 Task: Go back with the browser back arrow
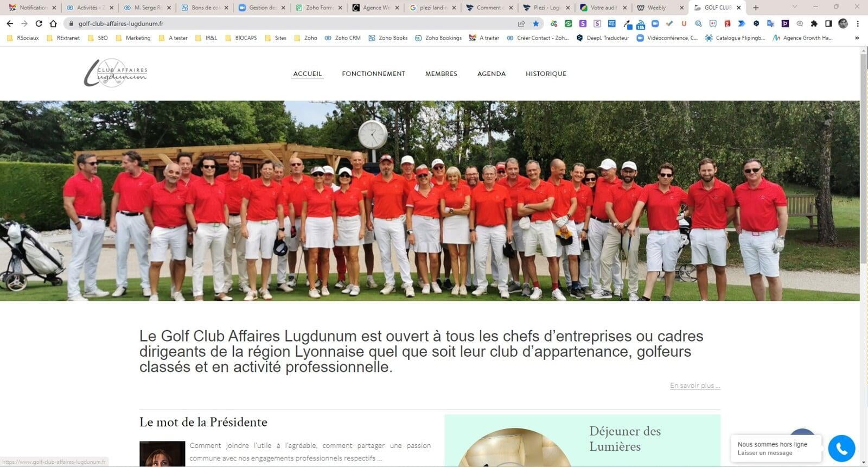(x=10, y=23)
